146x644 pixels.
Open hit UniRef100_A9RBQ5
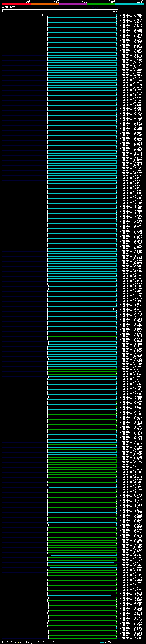pos(131,635)
